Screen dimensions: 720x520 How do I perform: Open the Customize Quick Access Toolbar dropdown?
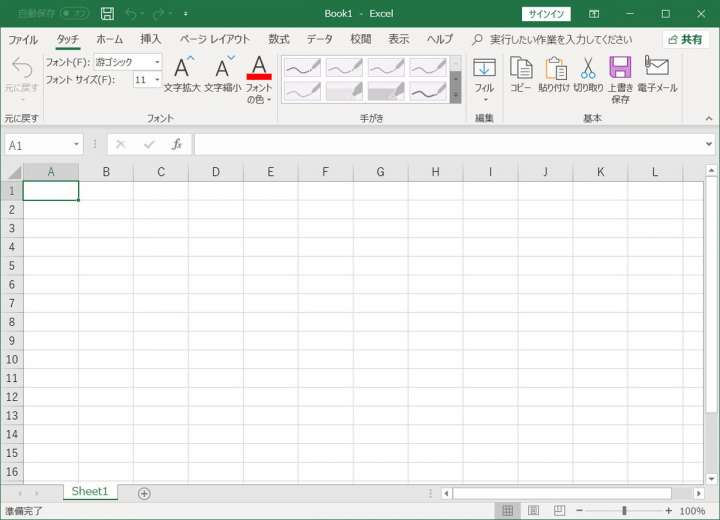pyautogui.click(x=186, y=14)
